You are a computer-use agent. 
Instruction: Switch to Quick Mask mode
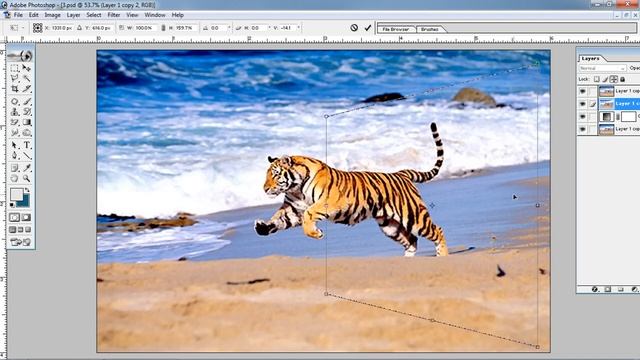27,218
